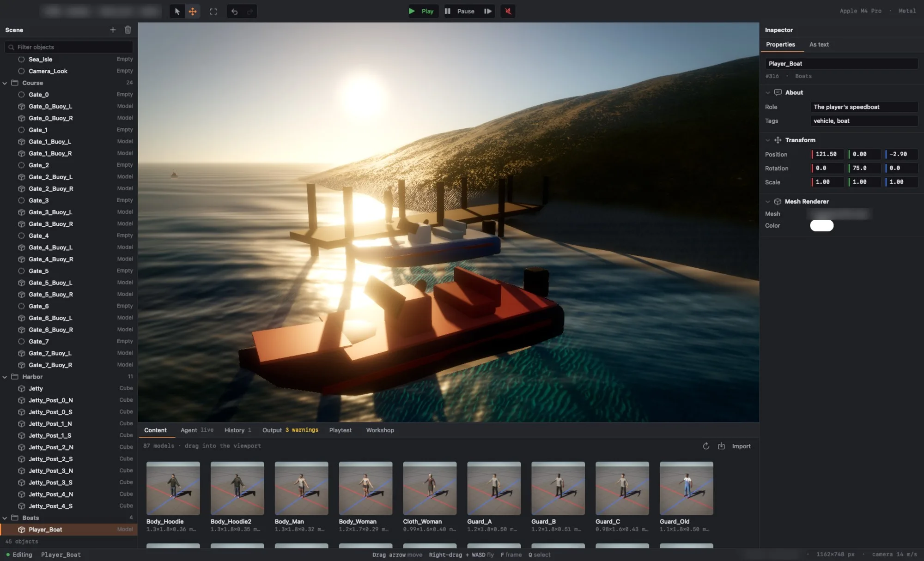The image size is (924, 561).
Task: Pause the simulation
Action: pyautogui.click(x=460, y=12)
